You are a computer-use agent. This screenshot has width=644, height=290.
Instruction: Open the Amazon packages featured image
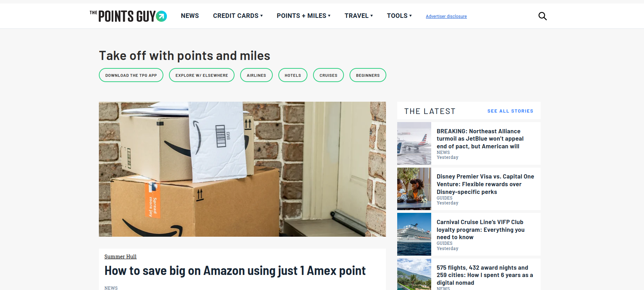242,169
